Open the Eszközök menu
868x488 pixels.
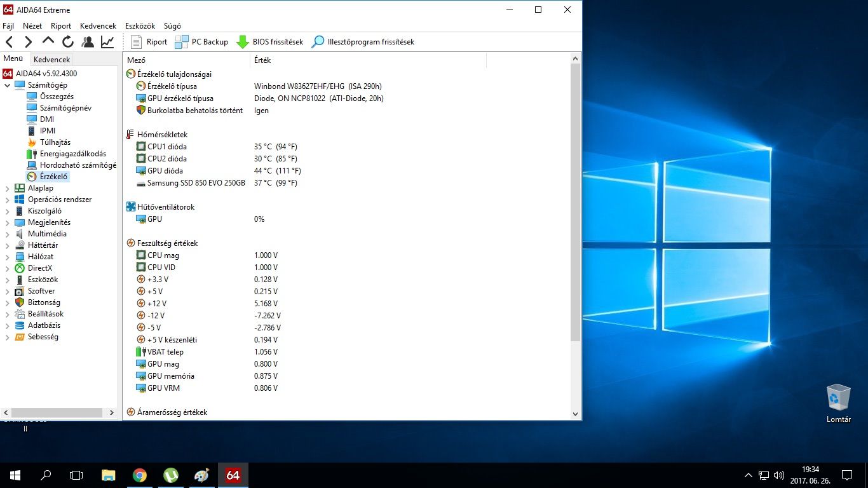point(140,26)
